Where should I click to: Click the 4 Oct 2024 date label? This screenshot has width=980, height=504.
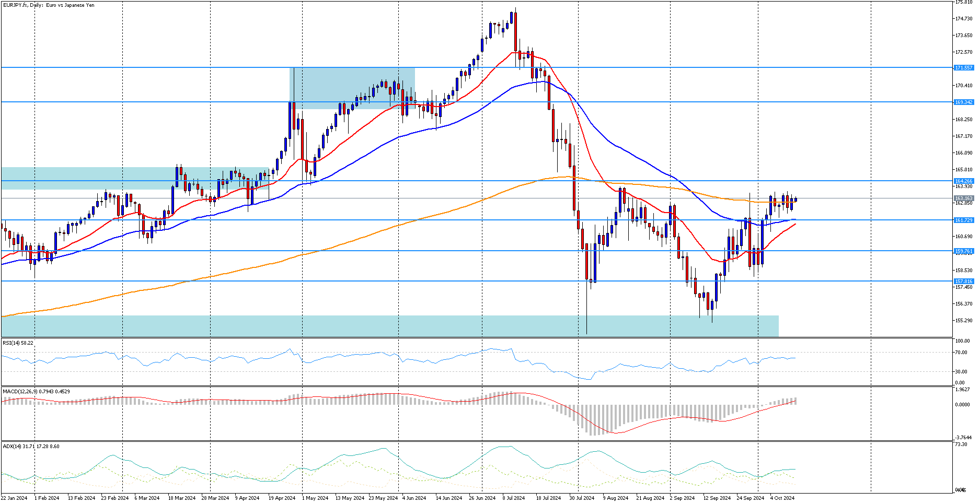point(781,498)
